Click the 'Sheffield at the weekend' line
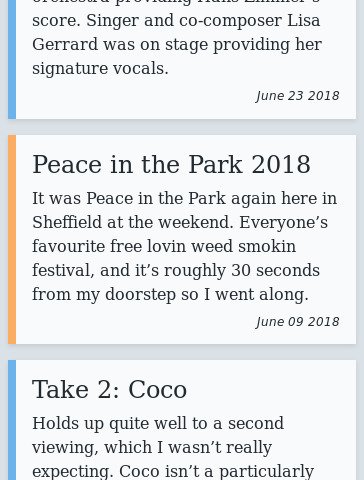The height and width of the screenshot is (480, 364). 180,222
